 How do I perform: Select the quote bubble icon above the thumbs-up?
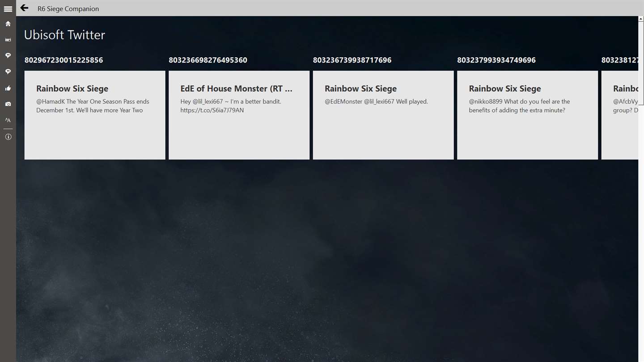(x=8, y=72)
